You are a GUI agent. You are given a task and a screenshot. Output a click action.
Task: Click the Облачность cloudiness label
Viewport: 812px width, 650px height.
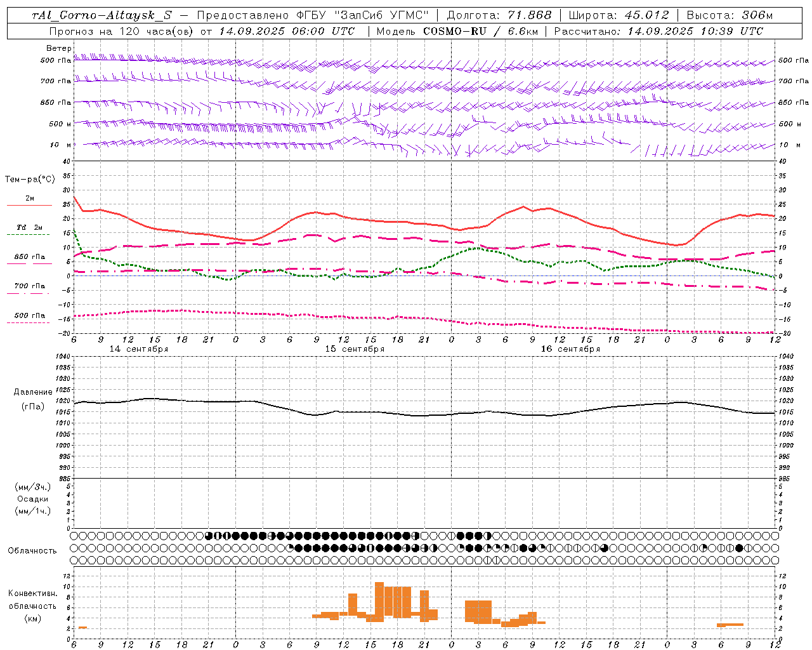click(x=32, y=550)
